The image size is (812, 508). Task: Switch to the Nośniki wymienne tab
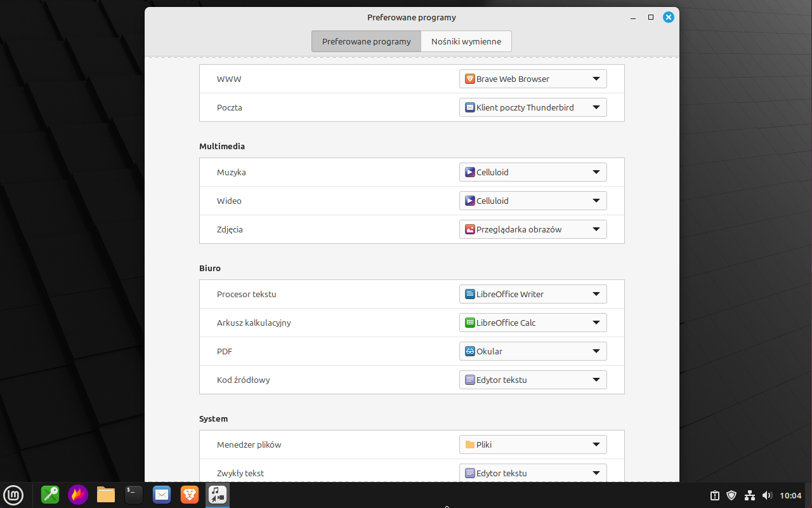coord(466,41)
